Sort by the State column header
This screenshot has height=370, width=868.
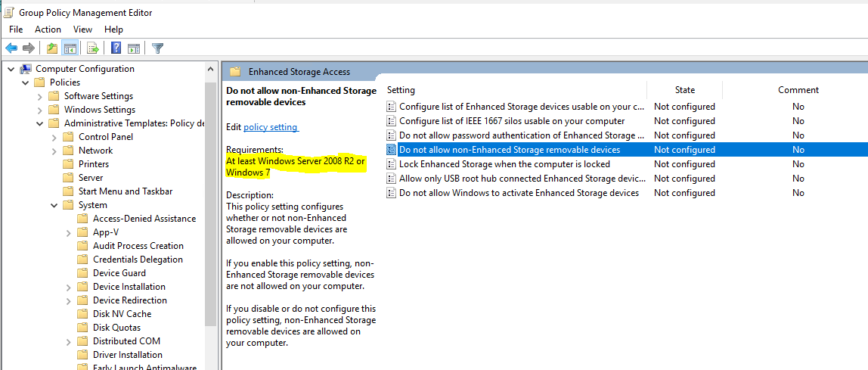(685, 90)
